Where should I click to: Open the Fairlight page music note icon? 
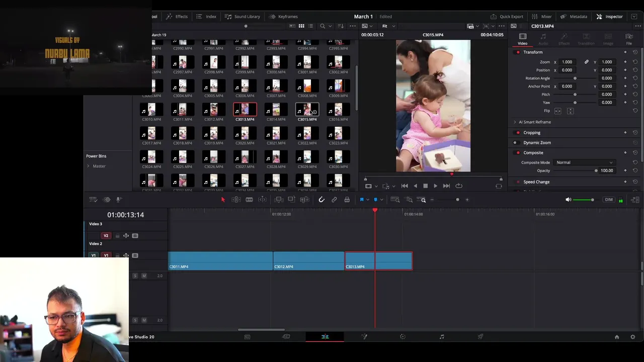click(x=442, y=337)
